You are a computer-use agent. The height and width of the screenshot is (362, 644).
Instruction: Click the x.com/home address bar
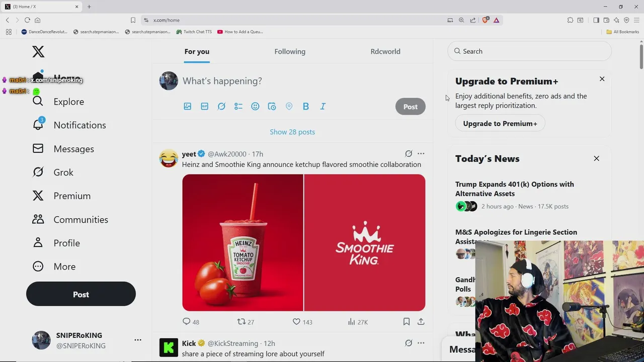(297, 20)
